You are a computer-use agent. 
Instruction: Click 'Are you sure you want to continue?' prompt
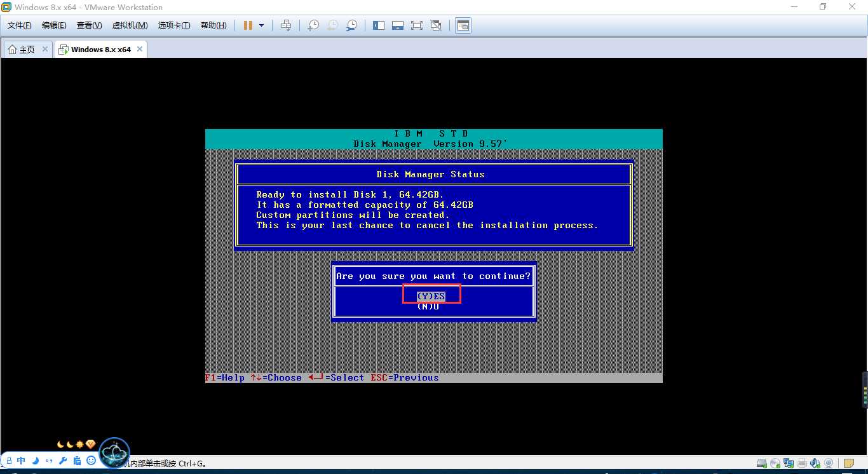click(x=433, y=276)
